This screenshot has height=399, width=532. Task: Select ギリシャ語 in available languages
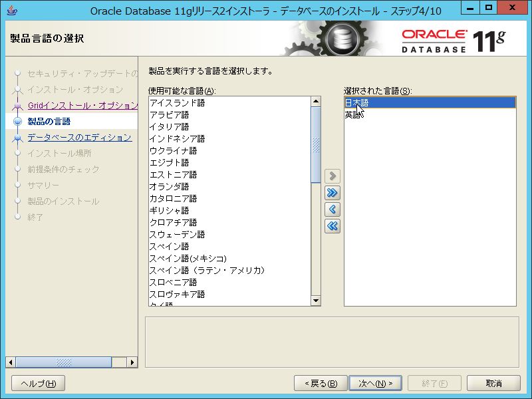point(229,210)
